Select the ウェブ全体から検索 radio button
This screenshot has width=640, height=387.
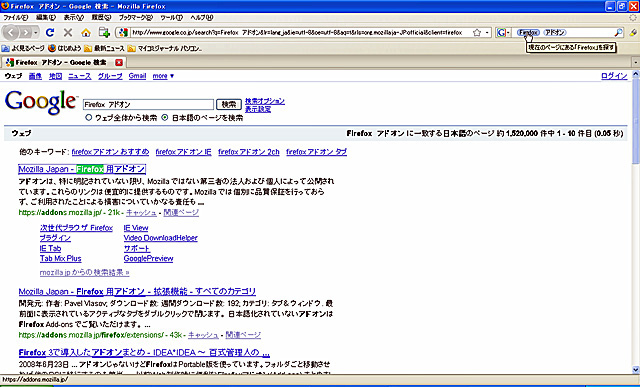[x=89, y=118]
